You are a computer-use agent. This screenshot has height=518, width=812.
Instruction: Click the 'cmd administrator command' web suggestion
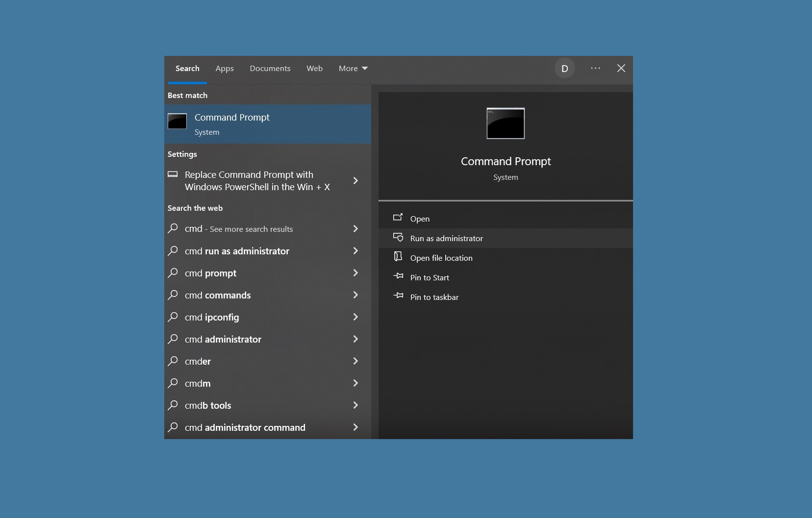(x=268, y=427)
